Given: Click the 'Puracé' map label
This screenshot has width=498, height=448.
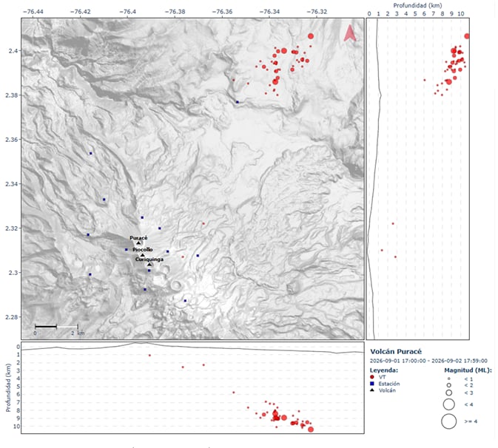Looking at the screenshot, I should (x=138, y=237).
